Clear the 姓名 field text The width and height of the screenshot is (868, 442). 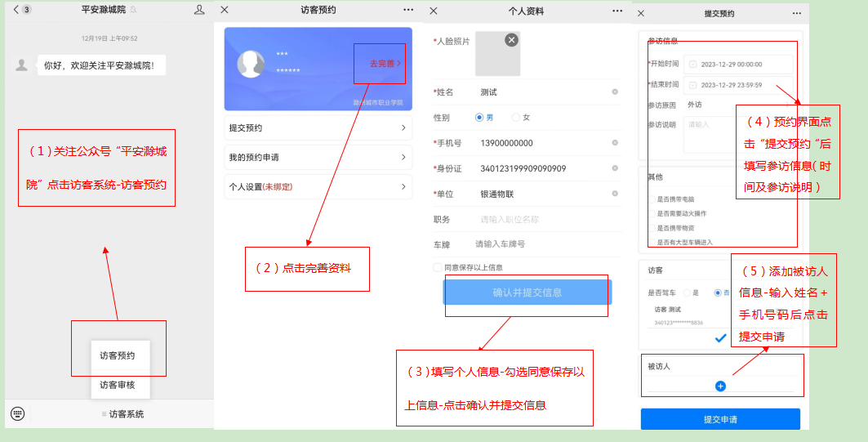coord(614,92)
